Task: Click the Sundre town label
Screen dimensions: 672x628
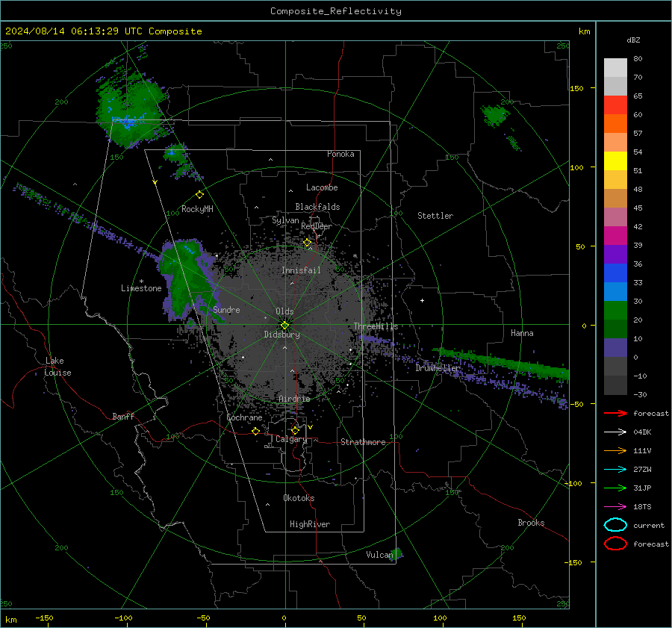Action: click(226, 310)
